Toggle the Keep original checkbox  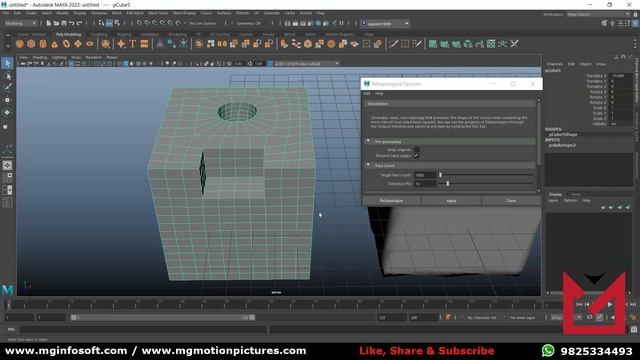(416, 150)
